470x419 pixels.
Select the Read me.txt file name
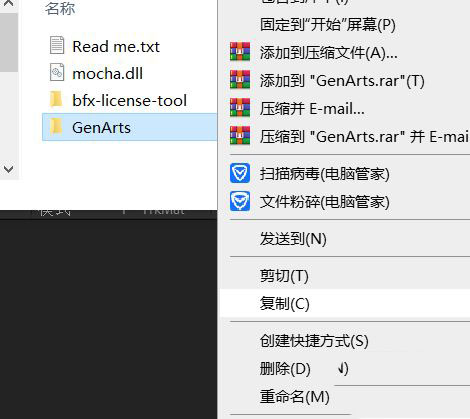(116, 46)
